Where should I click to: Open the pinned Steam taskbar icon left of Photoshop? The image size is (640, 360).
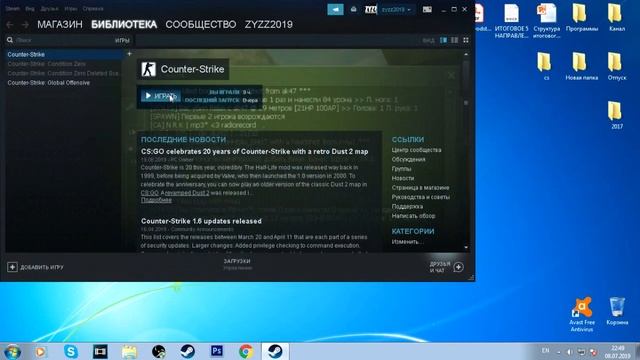(x=187, y=351)
